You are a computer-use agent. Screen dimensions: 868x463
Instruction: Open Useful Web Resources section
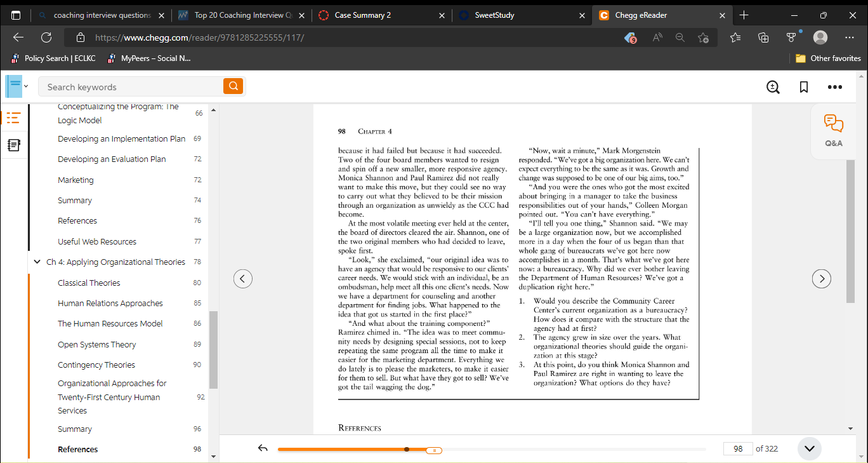click(x=97, y=241)
